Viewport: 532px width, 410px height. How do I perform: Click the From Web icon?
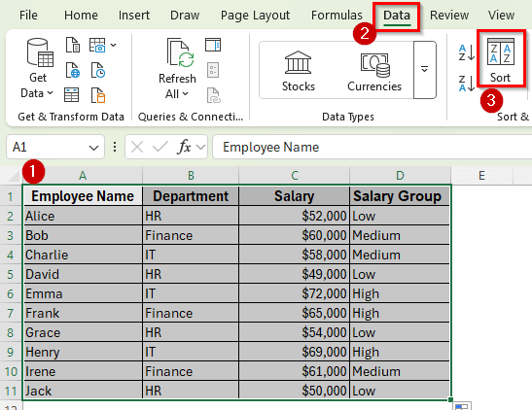[73, 70]
